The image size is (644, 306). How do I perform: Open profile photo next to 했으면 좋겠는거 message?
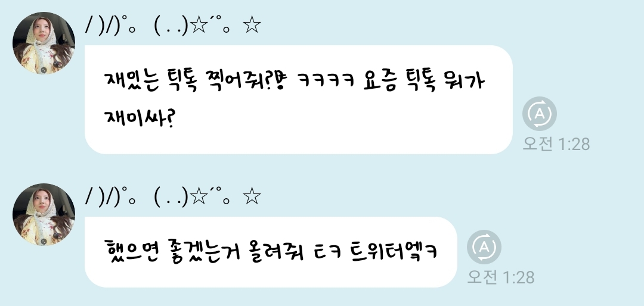click(44, 214)
